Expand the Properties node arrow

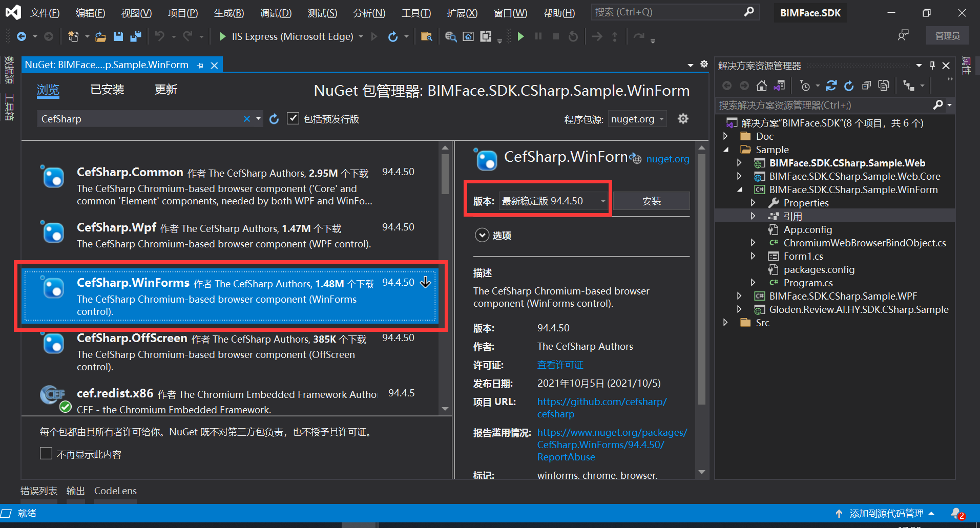[753, 203]
